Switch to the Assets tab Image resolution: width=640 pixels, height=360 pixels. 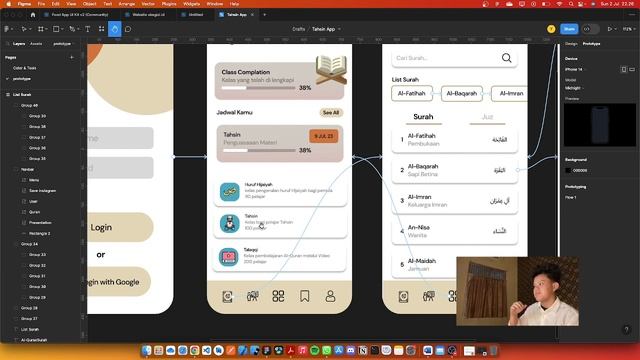pos(36,44)
